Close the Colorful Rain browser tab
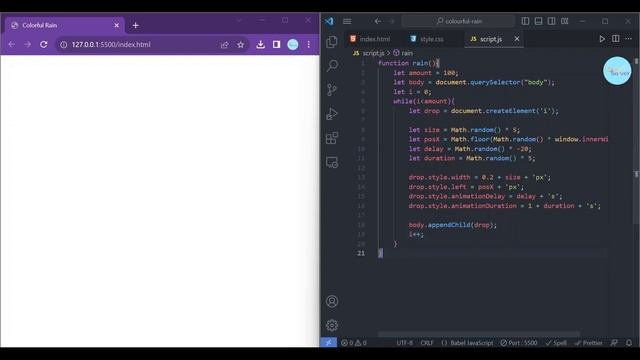Image resolution: width=640 pixels, height=360 pixels. [116, 25]
